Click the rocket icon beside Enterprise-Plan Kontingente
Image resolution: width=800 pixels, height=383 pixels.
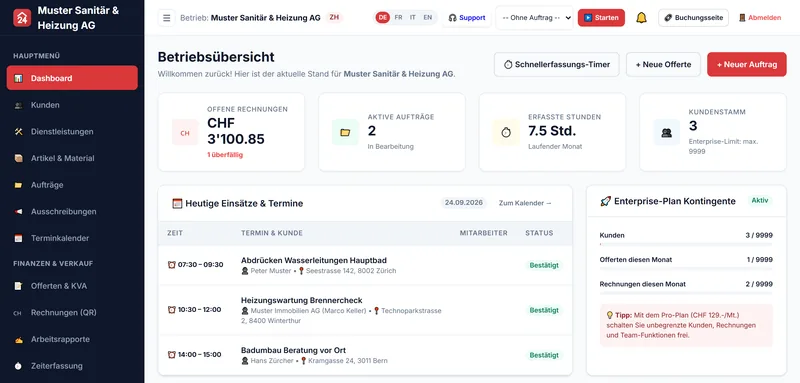(605, 201)
